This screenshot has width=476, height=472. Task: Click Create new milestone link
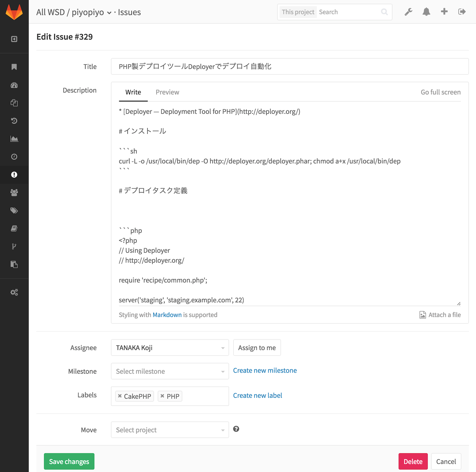265,370
